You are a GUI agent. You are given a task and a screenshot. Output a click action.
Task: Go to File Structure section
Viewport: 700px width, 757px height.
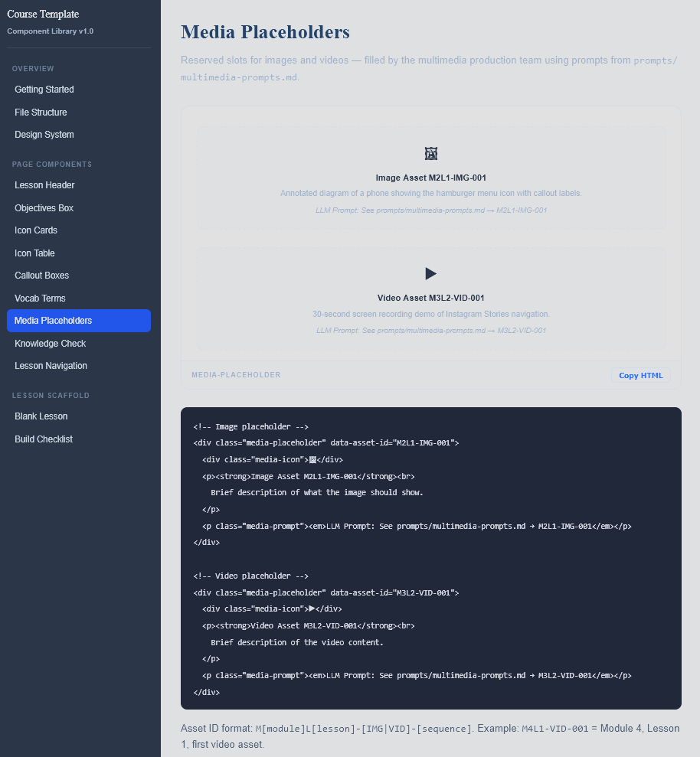41,113
